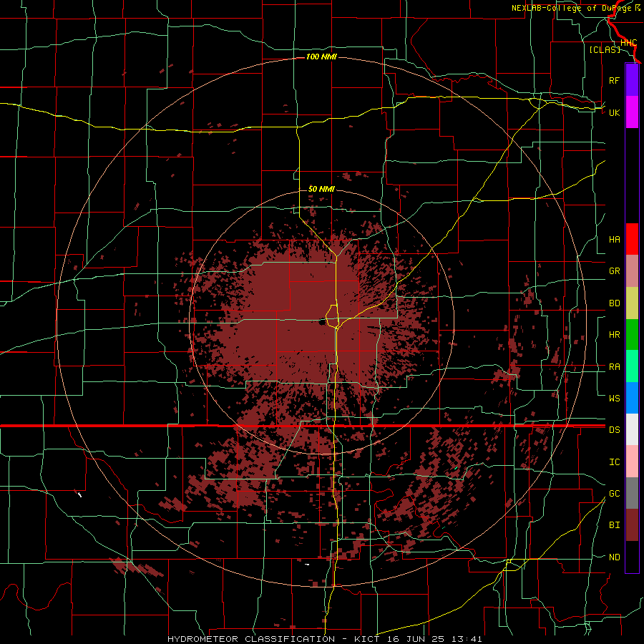Click the ND legend label

pyautogui.click(x=614, y=557)
